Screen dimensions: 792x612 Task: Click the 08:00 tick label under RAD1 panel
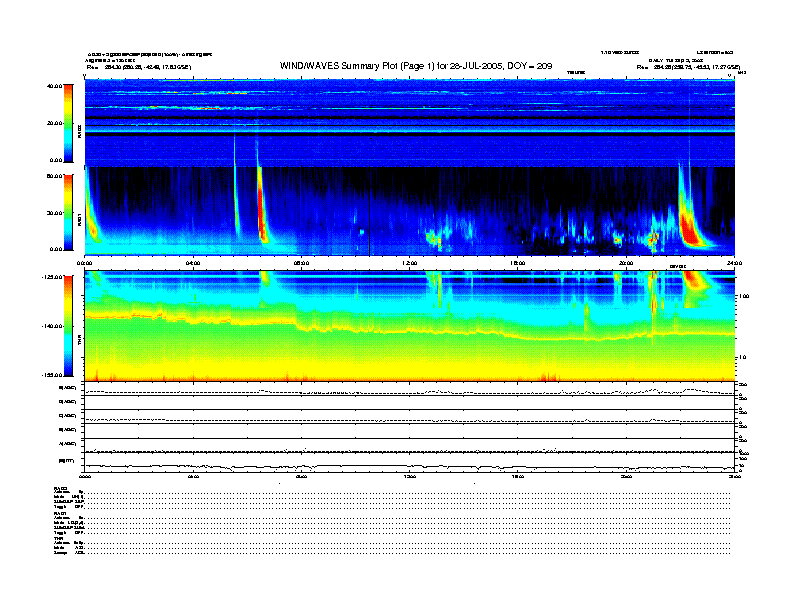(301, 263)
